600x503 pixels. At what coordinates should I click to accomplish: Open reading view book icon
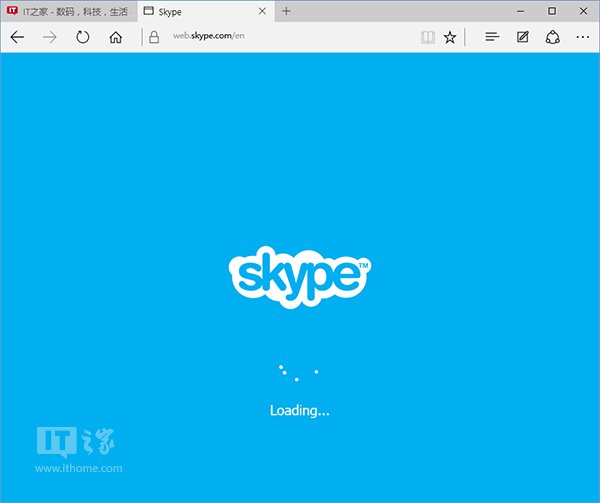pyautogui.click(x=428, y=37)
